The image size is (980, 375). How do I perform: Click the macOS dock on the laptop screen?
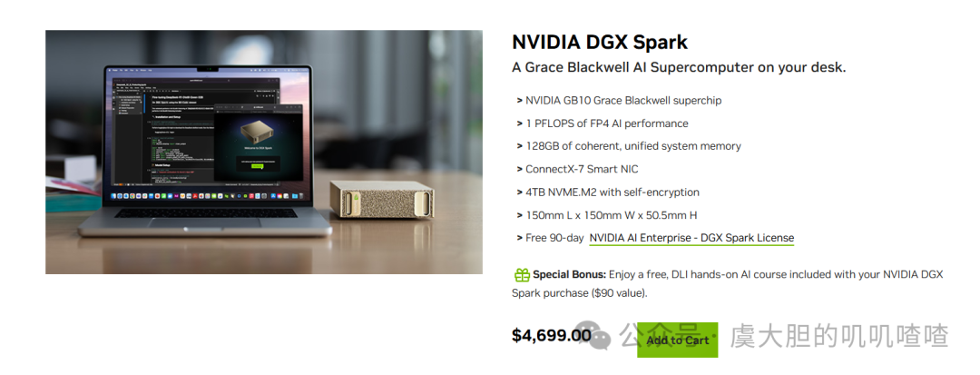pos(209,196)
